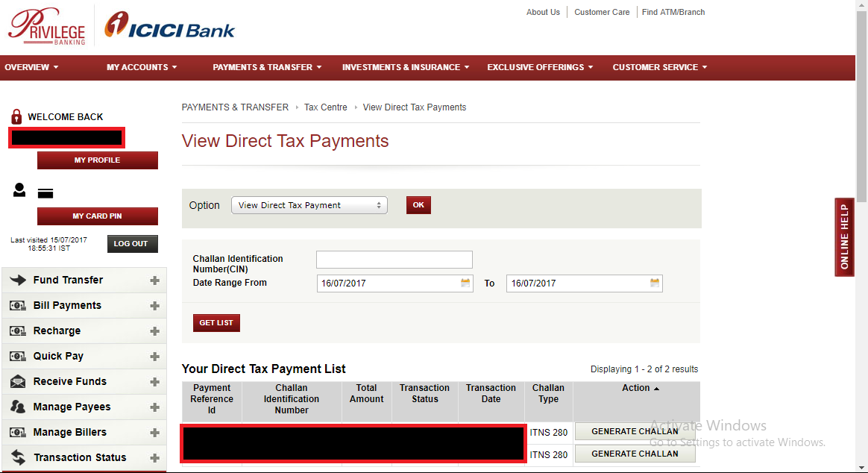Image resolution: width=868 pixels, height=473 pixels.
Task: Expand Recharge with its plus sign
Action: (154, 331)
